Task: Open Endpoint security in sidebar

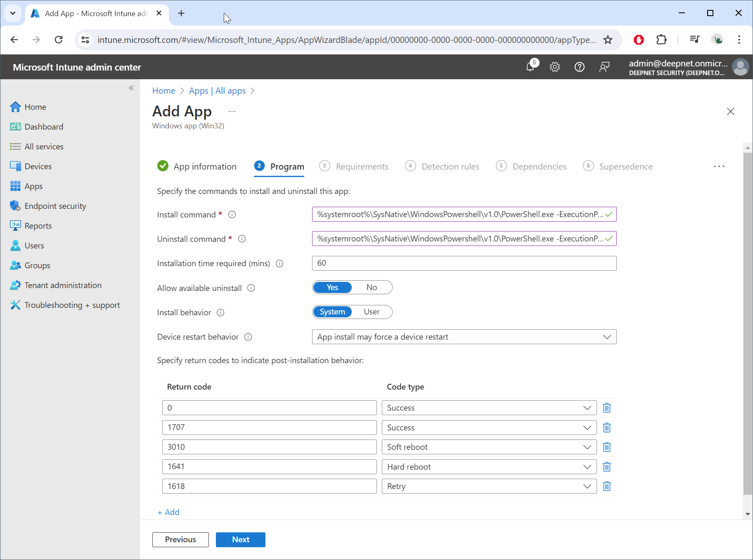Action: [55, 206]
